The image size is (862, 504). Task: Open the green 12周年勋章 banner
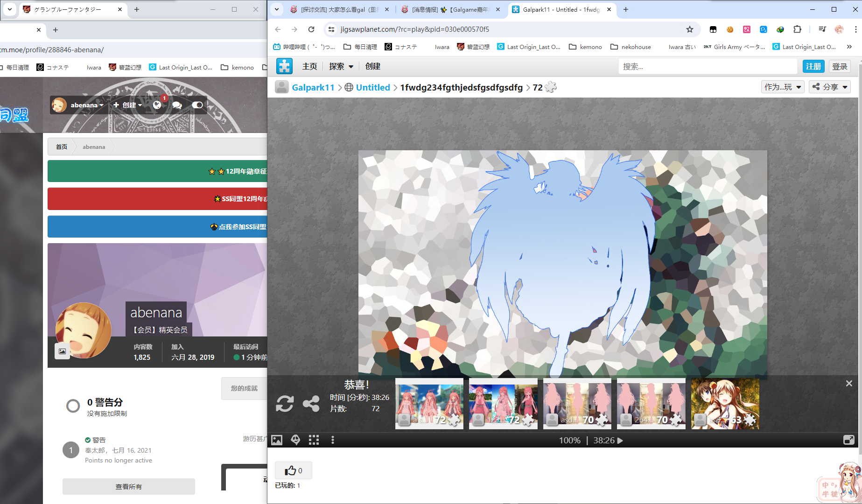(x=157, y=171)
